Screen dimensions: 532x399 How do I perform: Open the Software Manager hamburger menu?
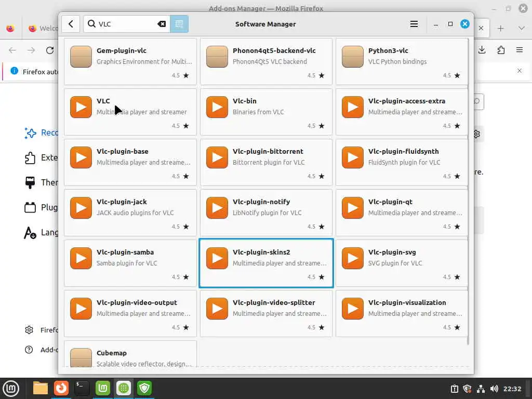pyautogui.click(x=414, y=24)
